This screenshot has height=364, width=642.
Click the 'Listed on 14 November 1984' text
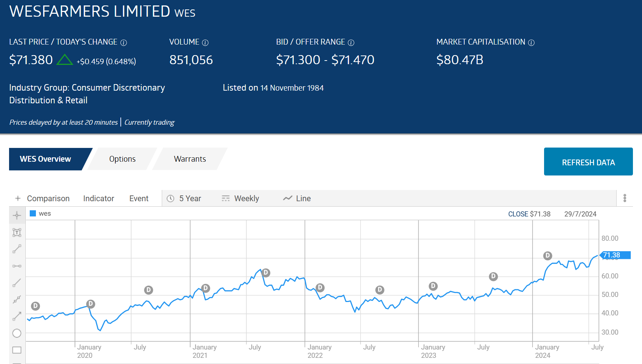[x=273, y=88]
